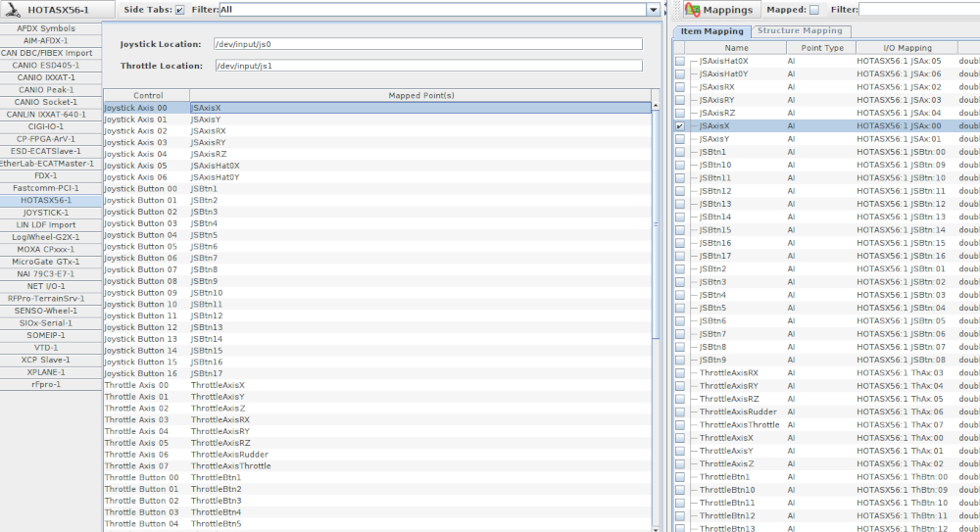Click the Control column header
This screenshot has height=532, width=980.
(148, 96)
